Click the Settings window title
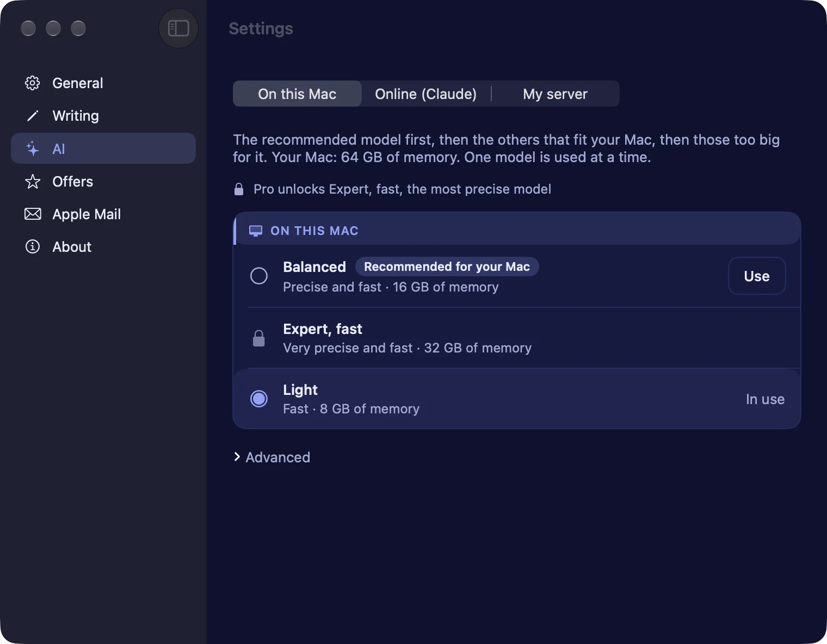Screen dimensions: 827x644 (x=261, y=28)
